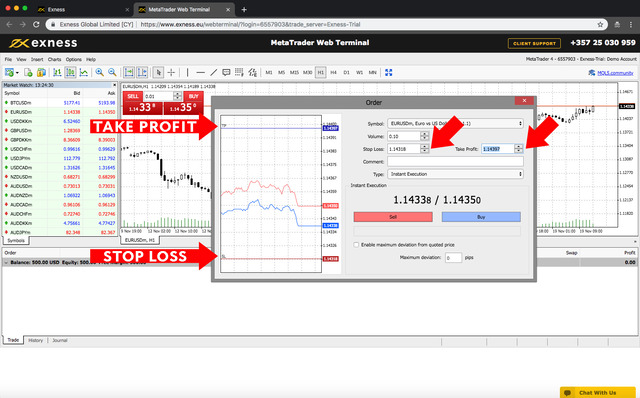This screenshot has width=640, height=398.
Task: Click the one-click SELL button on chart
Action: [x=133, y=96]
